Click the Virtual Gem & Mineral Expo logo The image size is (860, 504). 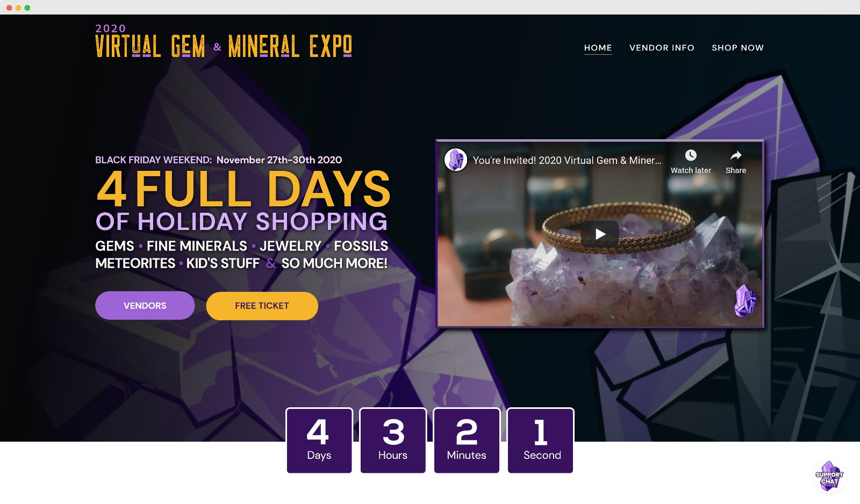(x=224, y=41)
